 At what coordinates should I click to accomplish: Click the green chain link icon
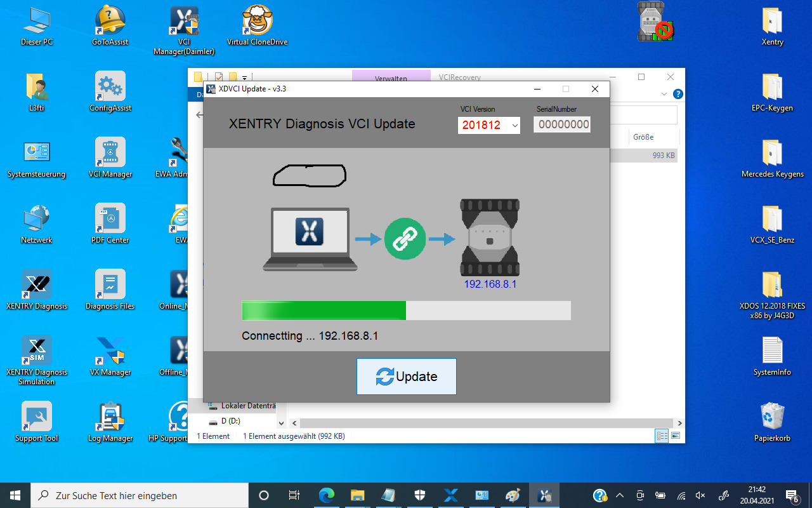click(x=405, y=239)
